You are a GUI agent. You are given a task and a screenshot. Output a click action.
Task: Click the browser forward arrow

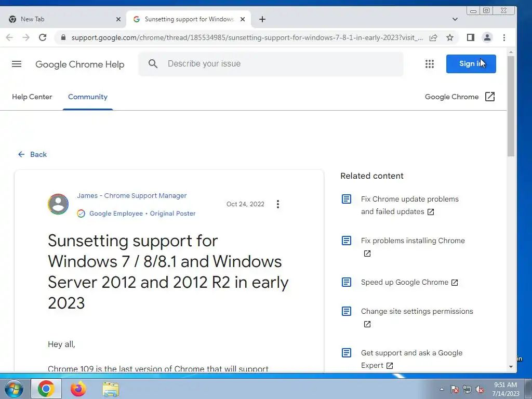[x=26, y=37]
